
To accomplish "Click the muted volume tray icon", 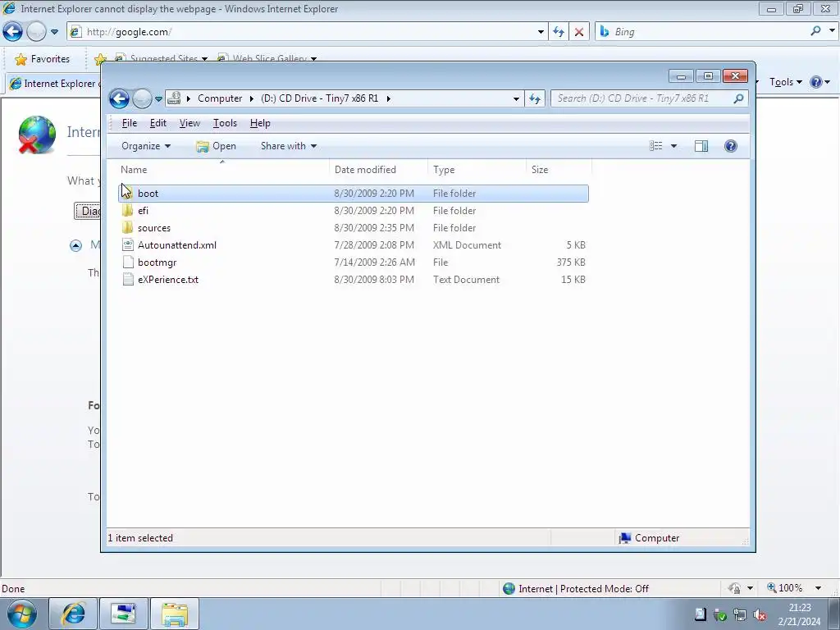I will click(x=760, y=615).
